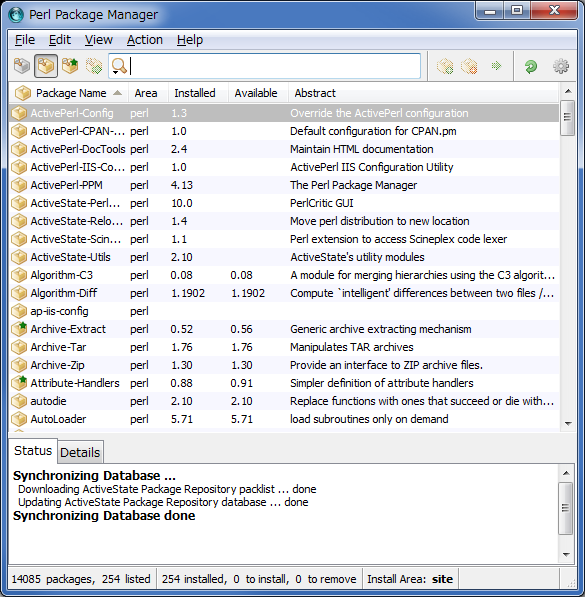
Task: Click status pane scrollbar down arrow
Action: (566, 554)
